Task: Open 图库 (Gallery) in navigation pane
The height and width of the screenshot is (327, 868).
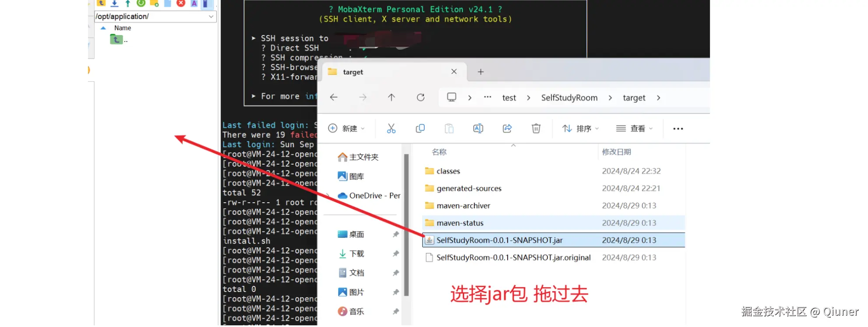Action: [x=351, y=176]
